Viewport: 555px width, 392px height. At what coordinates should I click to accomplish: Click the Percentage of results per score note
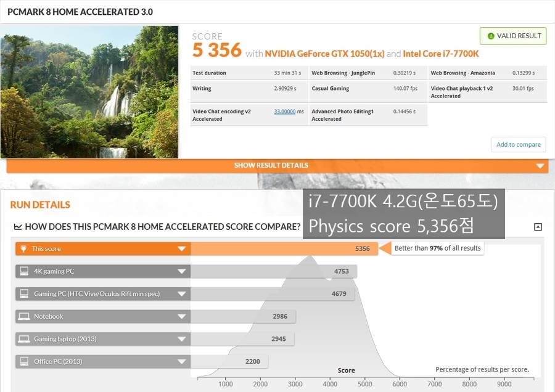click(x=482, y=369)
